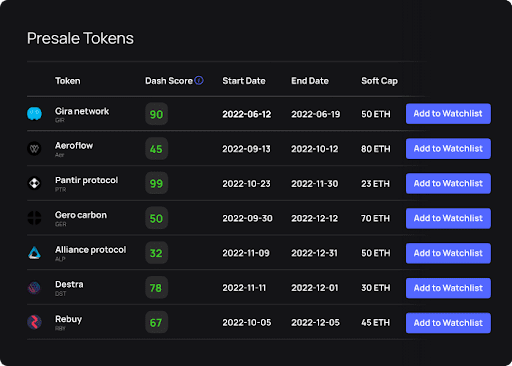Add Rebuy to watchlist

click(448, 323)
